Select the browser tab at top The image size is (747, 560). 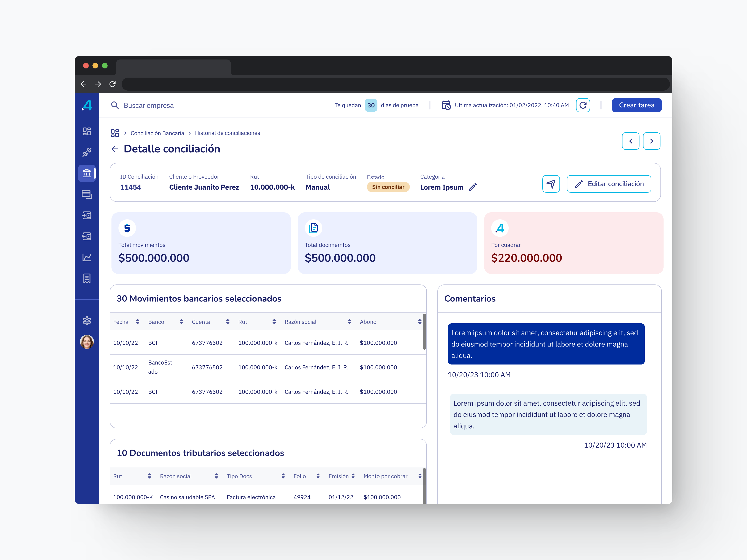pyautogui.click(x=173, y=67)
